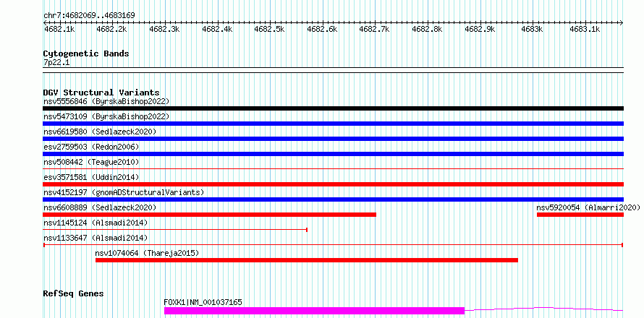Screen dimensions: 644x318
Task: Select the blue esv2759503 variant bar
Action: click(333, 154)
